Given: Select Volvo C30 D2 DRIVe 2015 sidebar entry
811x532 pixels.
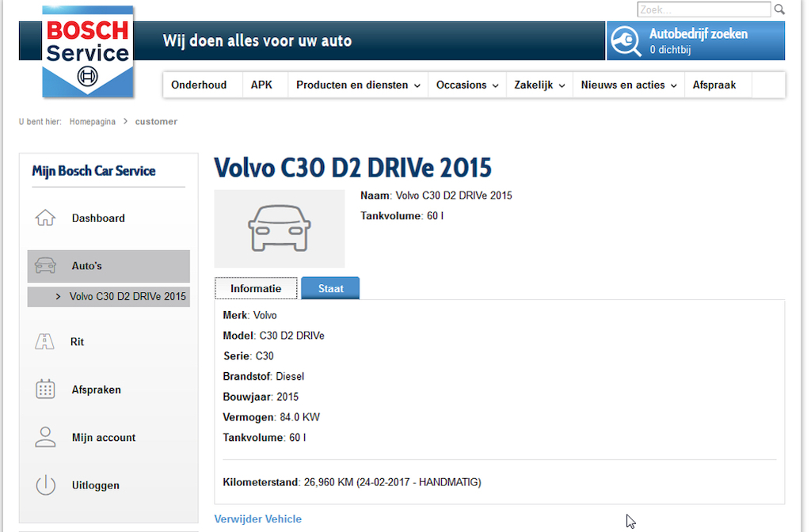Looking at the screenshot, I should pyautogui.click(x=109, y=296).
